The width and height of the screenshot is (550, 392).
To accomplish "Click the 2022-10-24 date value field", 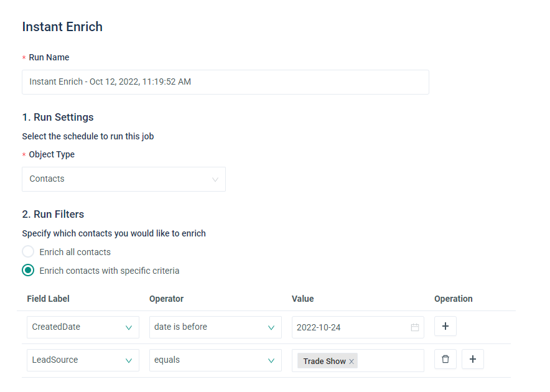I will tap(348, 327).
